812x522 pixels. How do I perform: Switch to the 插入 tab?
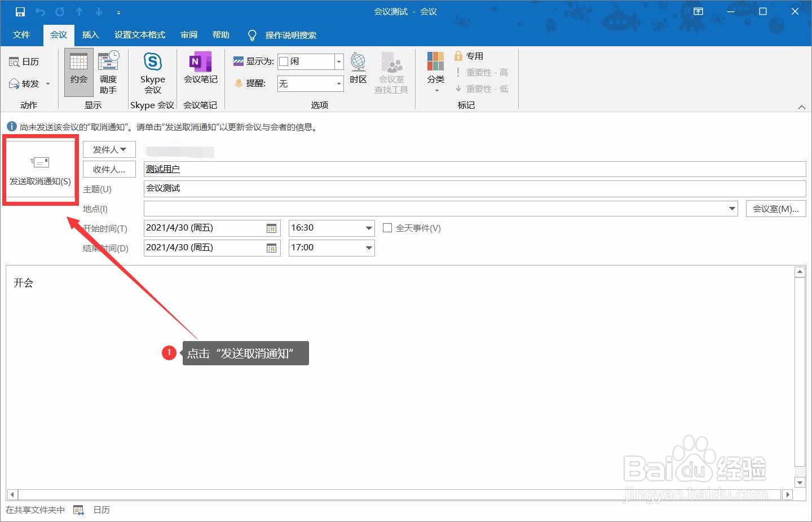click(90, 35)
